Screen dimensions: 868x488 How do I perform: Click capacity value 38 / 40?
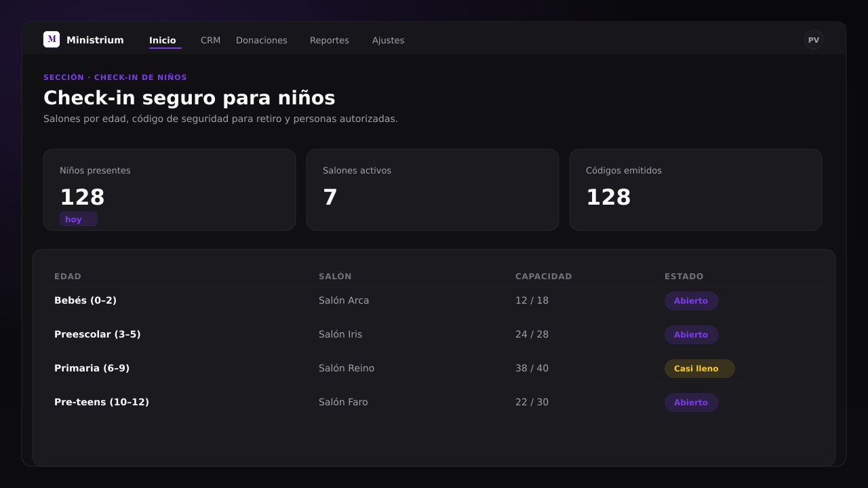tap(532, 368)
